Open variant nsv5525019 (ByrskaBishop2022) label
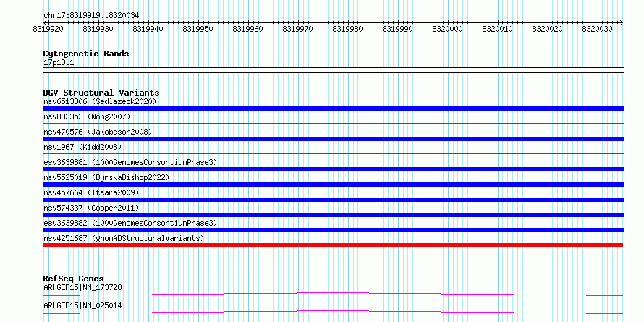This screenshot has width=644, height=322. pos(106,177)
